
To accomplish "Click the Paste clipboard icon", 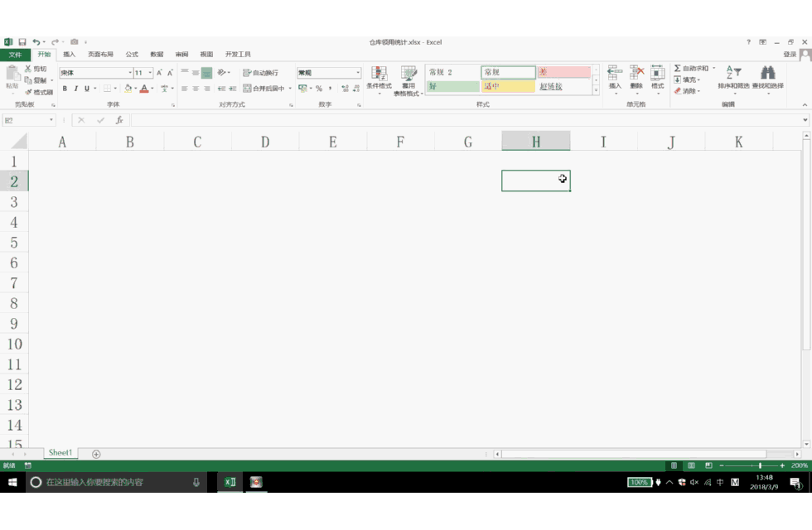I will 12,75.
